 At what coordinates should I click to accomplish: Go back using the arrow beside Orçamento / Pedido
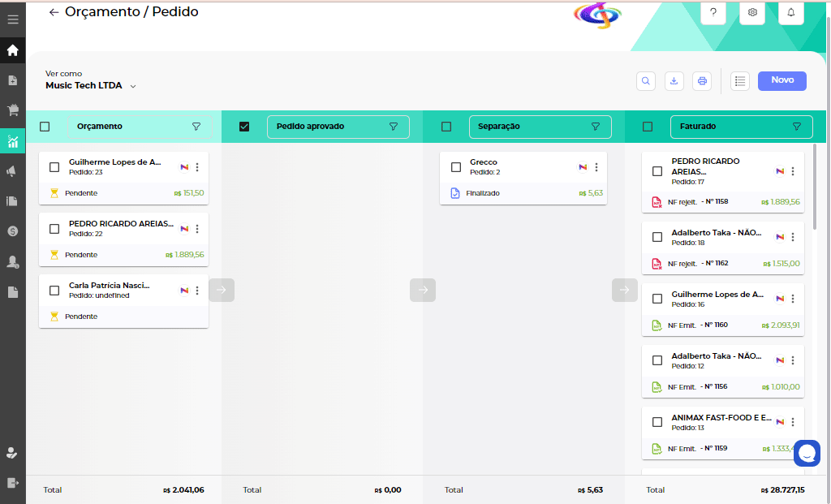[54, 12]
